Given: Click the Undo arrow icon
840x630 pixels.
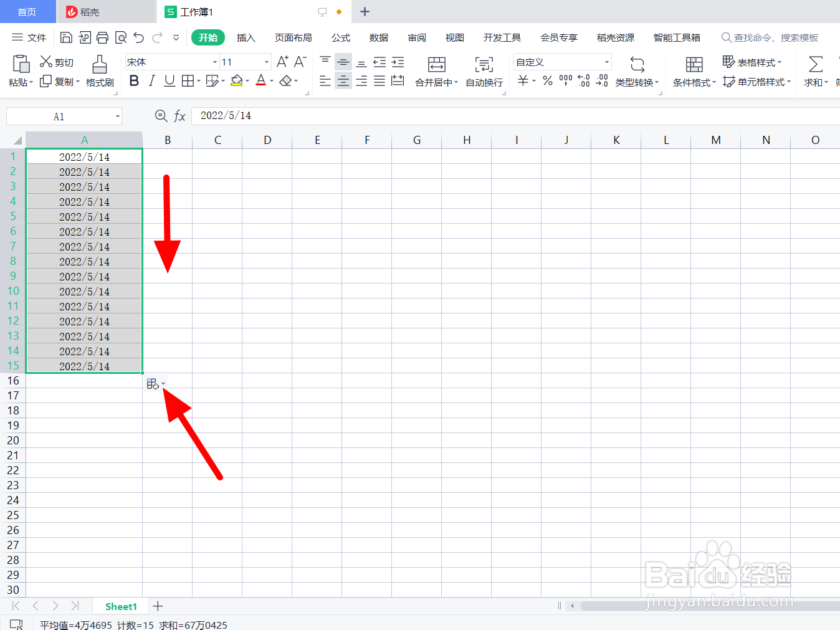Looking at the screenshot, I should pos(139,37).
